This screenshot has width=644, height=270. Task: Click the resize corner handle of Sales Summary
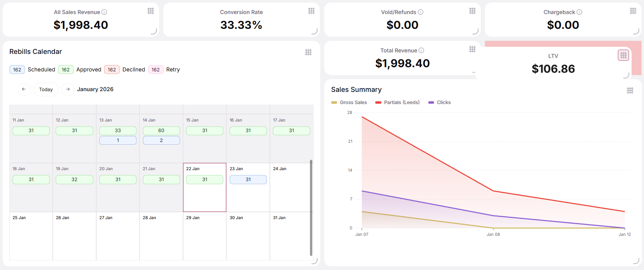pyautogui.click(x=636, y=261)
